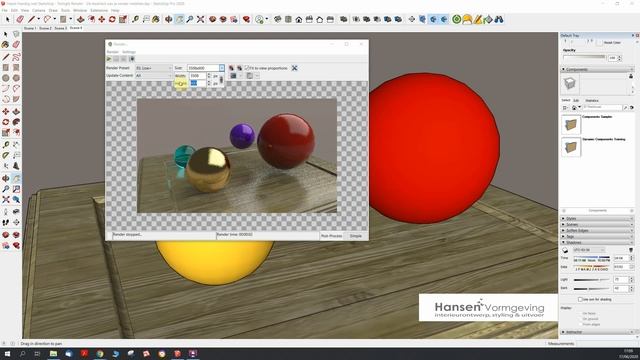Viewport: 640px width, 360px height.
Task: Select Components Sampler thumbnail
Action: pos(571,124)
